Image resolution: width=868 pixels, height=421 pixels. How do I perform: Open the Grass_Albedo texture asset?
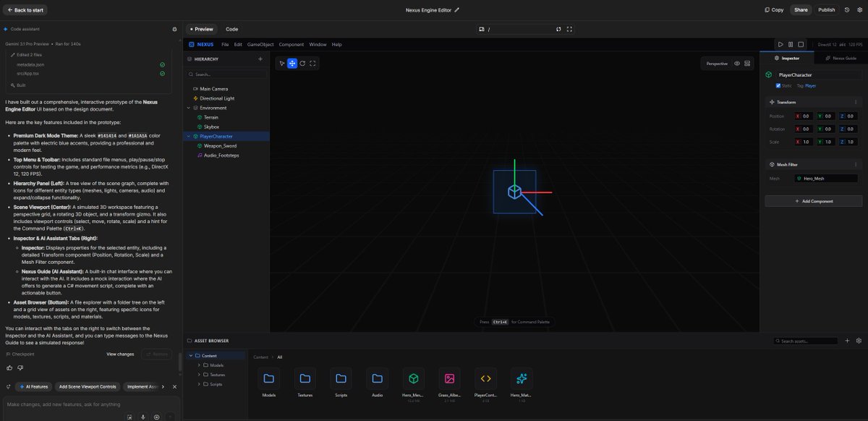pyautogui.click(x=449, y=378)
